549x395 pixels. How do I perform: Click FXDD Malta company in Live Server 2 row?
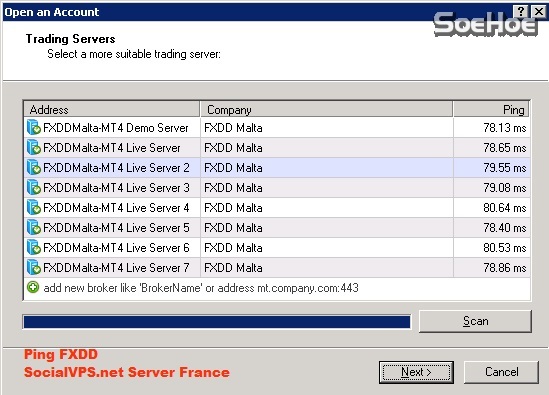click(x=233, y=168)
